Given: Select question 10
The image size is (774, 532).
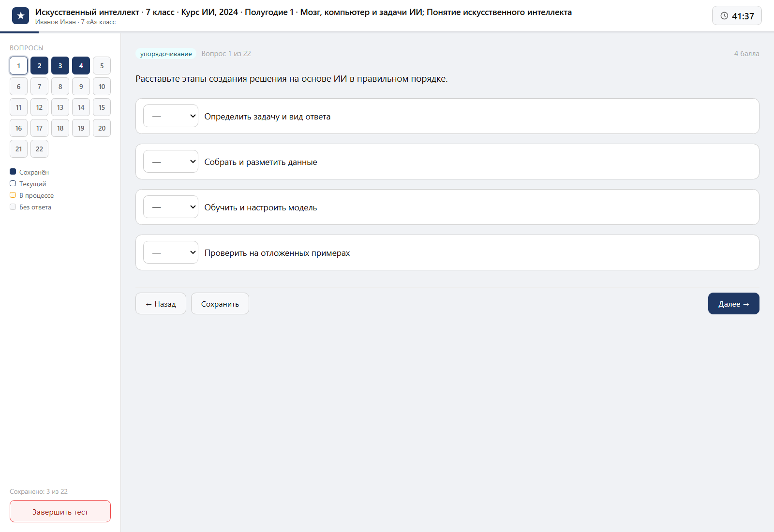Looking at the screenshot, I should [102, 87].
